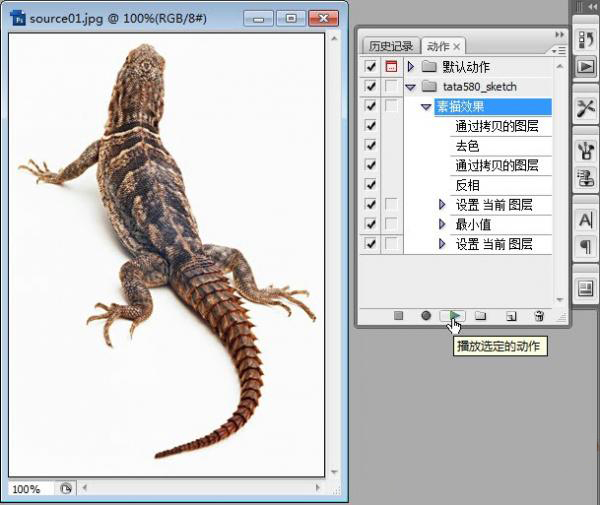Image resolution: width=600 pixels, height=505 pixels.
Task: Toggle the checkbox for 反相 step
Action: point(370,185)
